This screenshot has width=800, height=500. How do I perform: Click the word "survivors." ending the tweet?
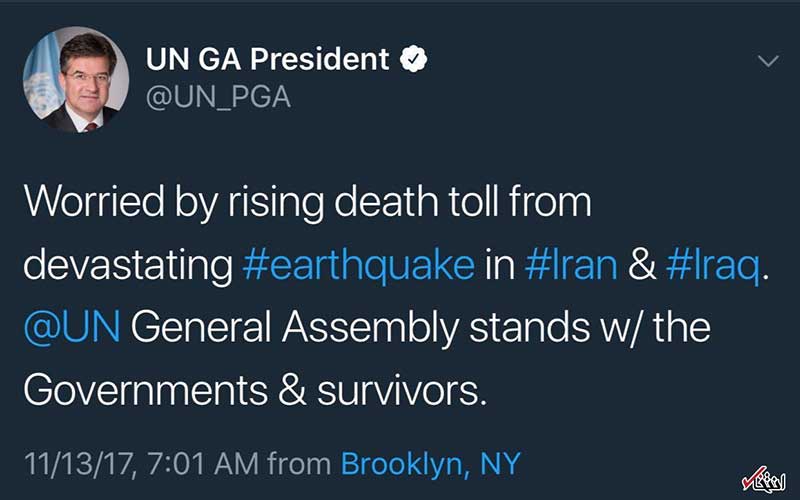click(402, 389)
